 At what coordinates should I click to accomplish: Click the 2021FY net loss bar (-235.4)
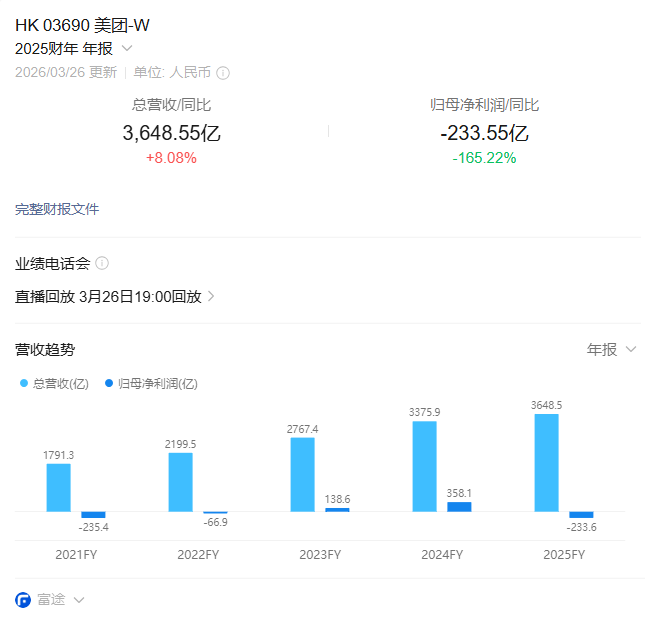pyautogui.click(x=93, y=515)
